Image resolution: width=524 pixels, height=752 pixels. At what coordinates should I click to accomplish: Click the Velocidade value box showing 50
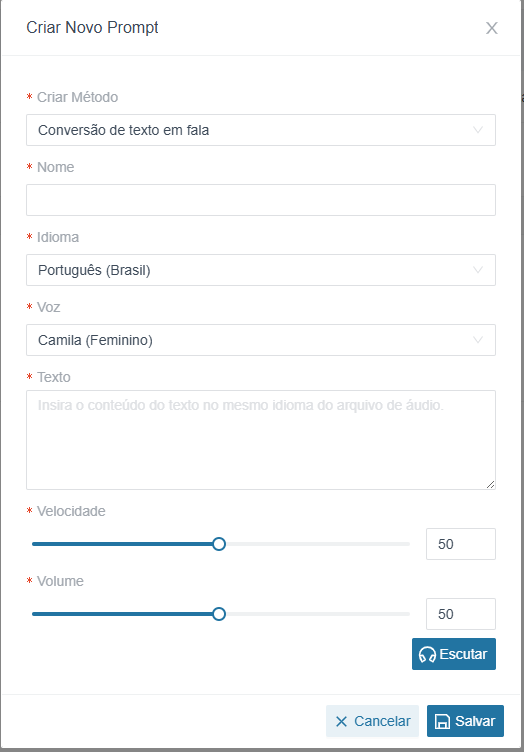[x=461, y=544]
